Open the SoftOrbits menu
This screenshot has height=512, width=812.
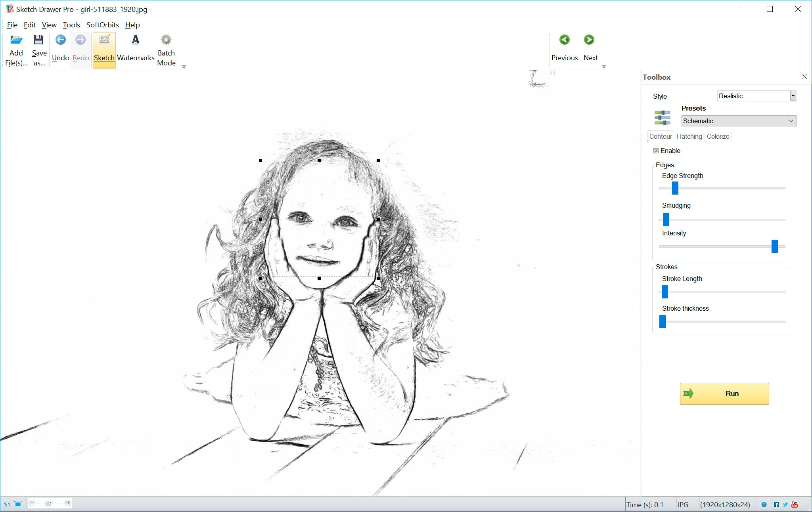102,24
